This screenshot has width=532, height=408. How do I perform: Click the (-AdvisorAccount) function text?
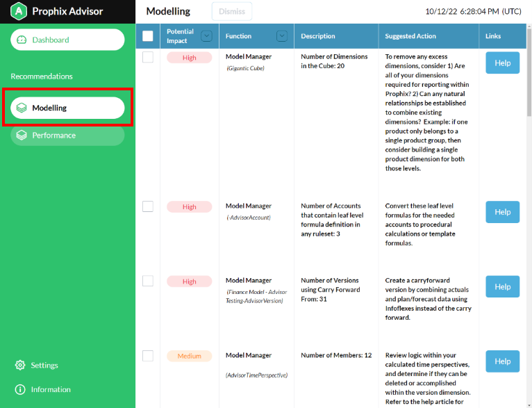click(249, 218)
